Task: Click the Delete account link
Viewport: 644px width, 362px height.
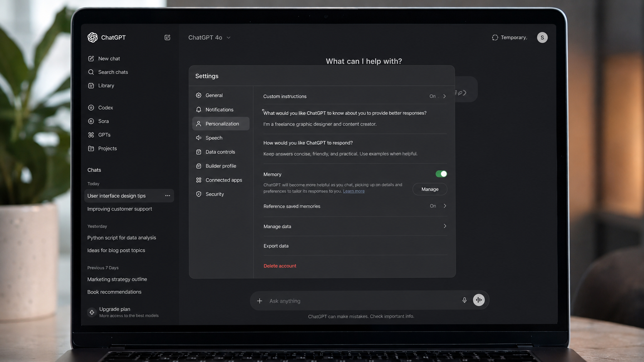Action: tap(280, 266)
